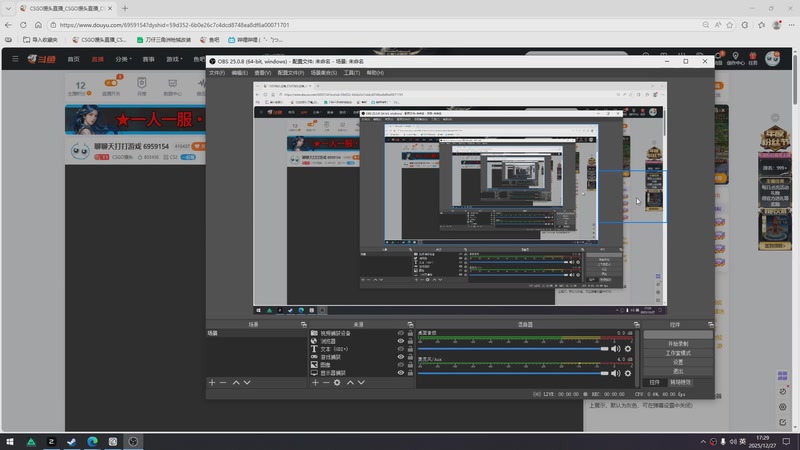This screenshot has width=800, height=450.
Task: Switch to scene transitions tab in controls dock
Action: [x=680, y=382]
